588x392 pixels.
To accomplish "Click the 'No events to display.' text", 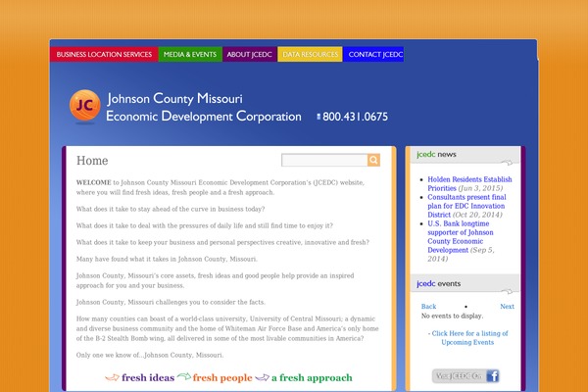I will coord(452,316).
